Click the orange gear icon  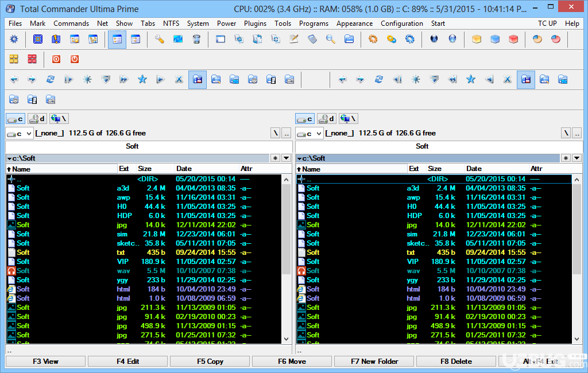tap(373, 39)
